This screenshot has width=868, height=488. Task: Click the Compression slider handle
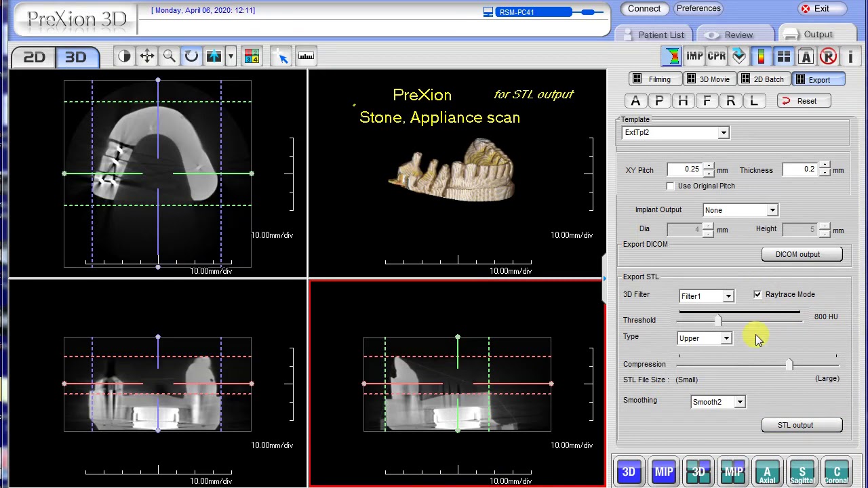click(789, 365)
